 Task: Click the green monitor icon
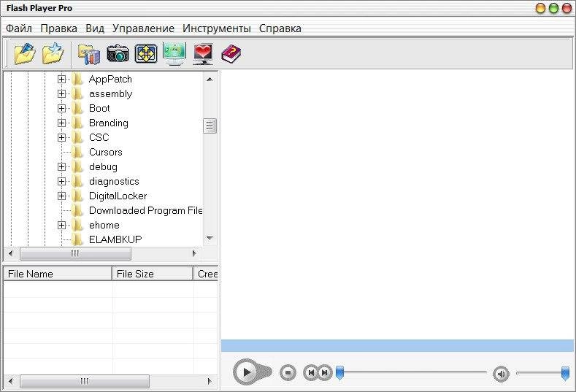tap(174, 53)
